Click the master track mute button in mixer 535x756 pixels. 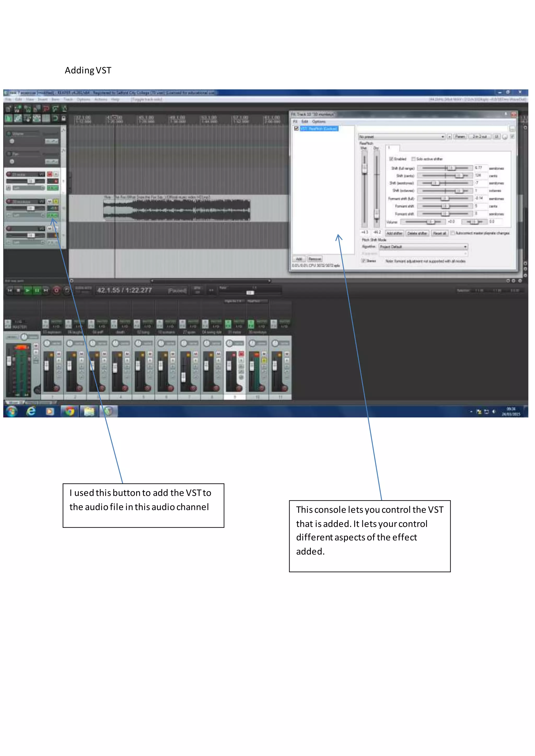click(x=36, y=345)
